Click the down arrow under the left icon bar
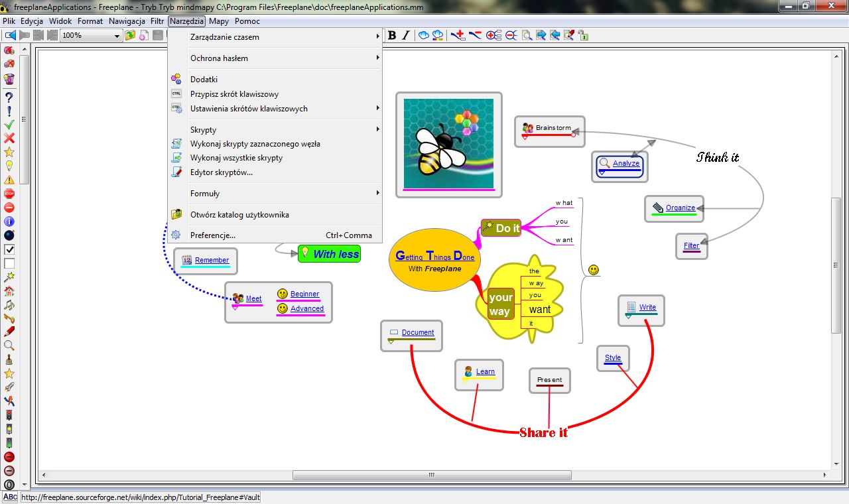Viewport: 849px width, 504px height. [25, 485]
